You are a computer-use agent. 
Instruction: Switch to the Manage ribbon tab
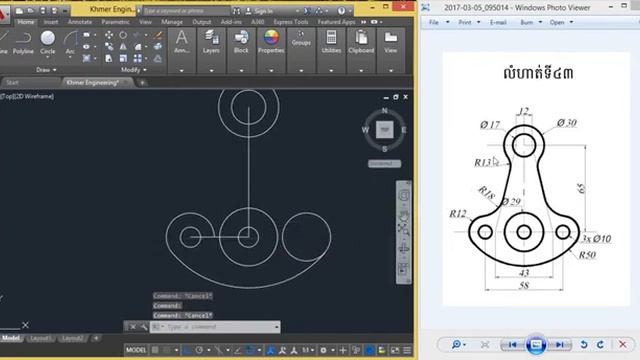[x=172, y=22]
